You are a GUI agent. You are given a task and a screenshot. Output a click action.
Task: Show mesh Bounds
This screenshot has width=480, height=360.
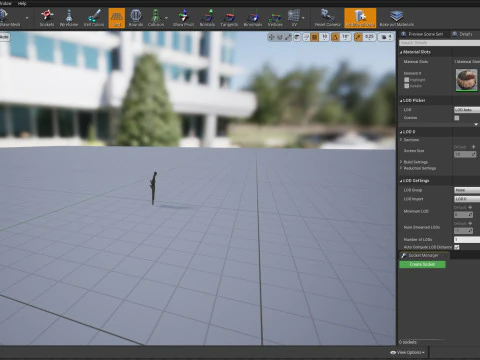pyautogui.click(x=136, y=18)
